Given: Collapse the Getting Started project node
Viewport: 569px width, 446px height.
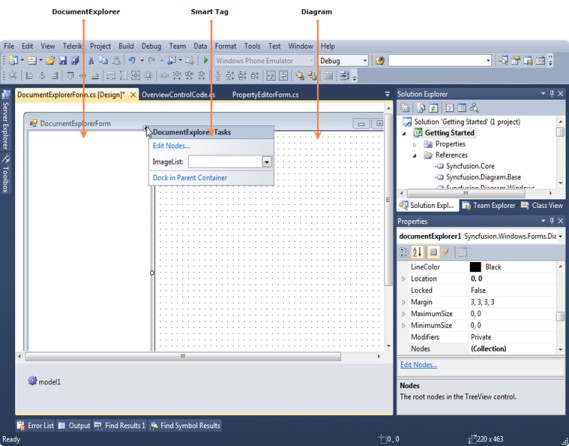Looking at the screenshot, I should click(404, 133).
